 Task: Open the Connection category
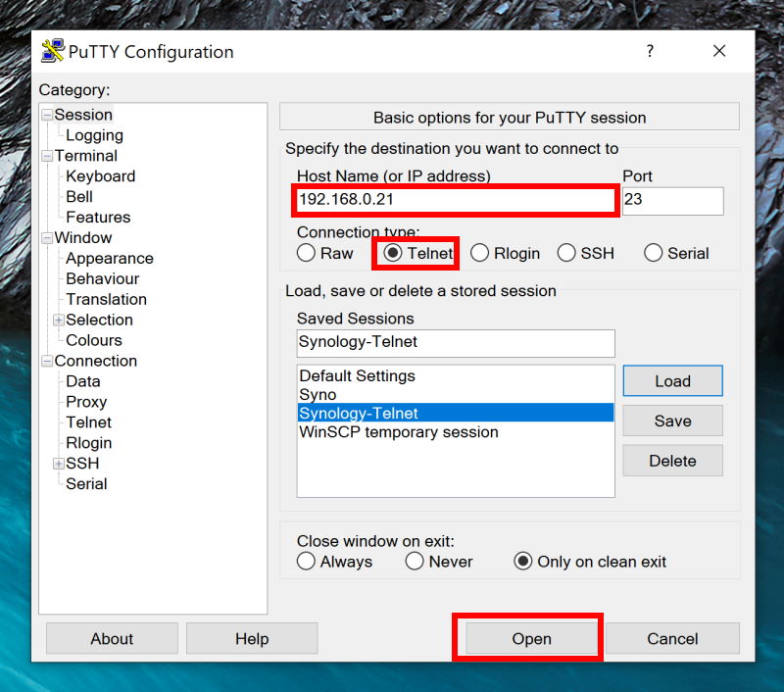pyautogui.click(x=95, y=361)
